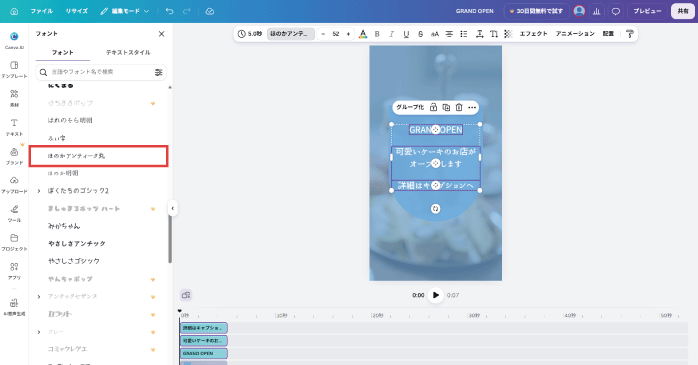Image resolution: width=698 pixels, height=365 pixels.
Task: Open font search filter options
Action: pos(158,72)
